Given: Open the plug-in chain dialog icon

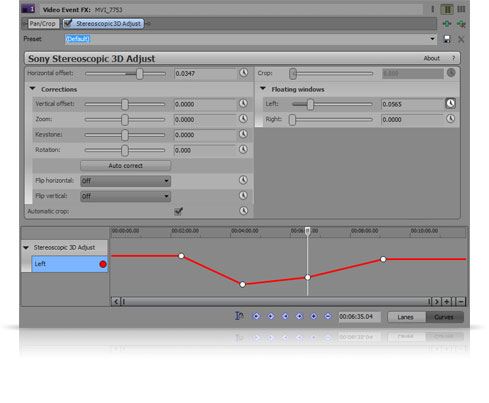Looking at the screenshot, I should pos(447,24).
